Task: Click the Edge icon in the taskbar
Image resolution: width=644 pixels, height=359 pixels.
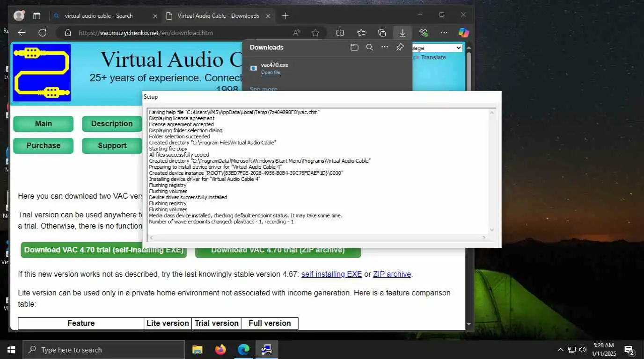Action: tap(243, 350)
